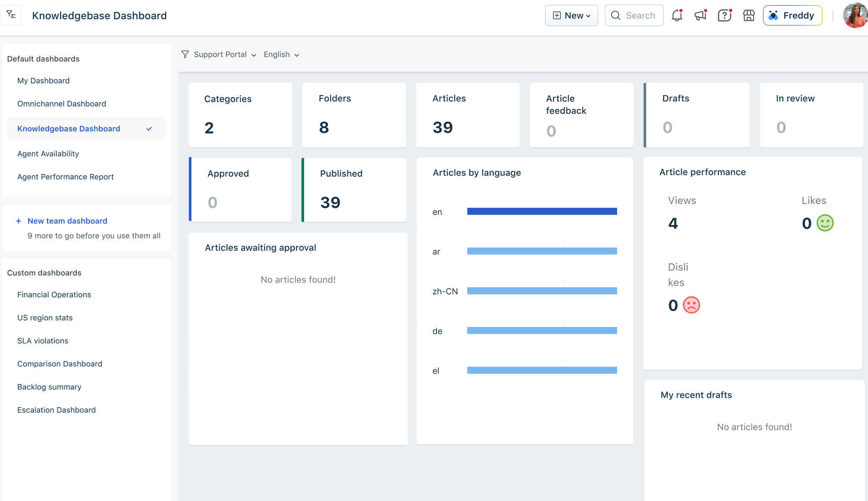Open the New dropdown button
The height and width of the screenshot is (501, 868).
pos(571,16)
